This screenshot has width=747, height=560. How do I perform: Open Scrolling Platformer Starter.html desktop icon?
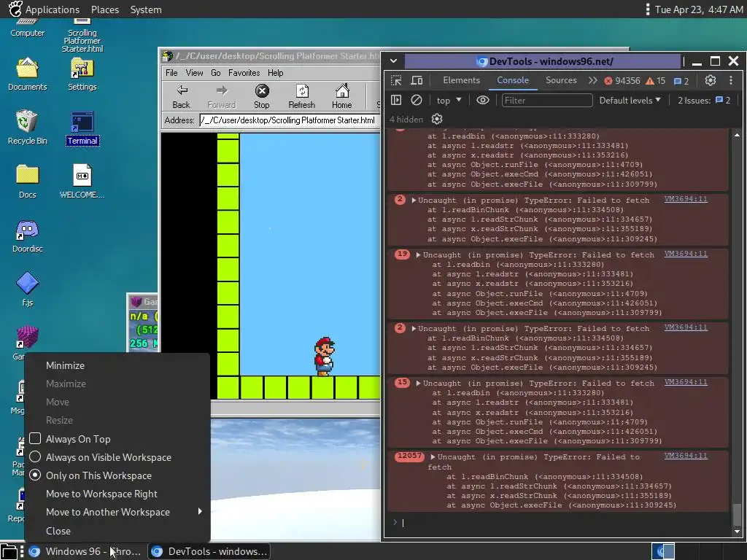[x=82, y=36]
